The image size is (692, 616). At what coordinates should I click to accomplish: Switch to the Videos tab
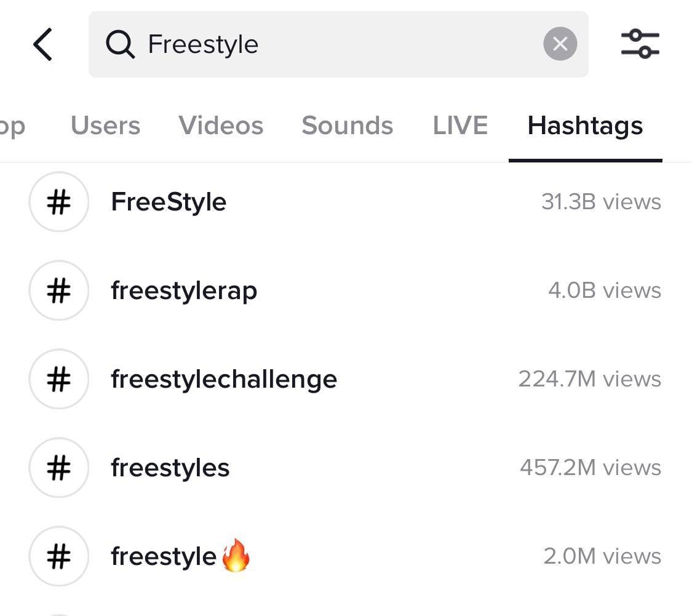[x=221, y=126]
